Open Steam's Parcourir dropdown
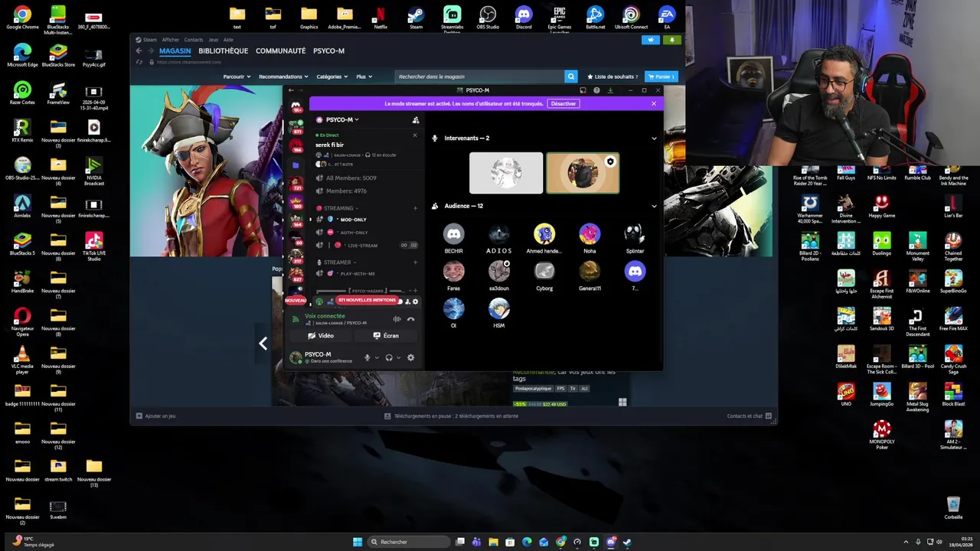 point(237,77)
